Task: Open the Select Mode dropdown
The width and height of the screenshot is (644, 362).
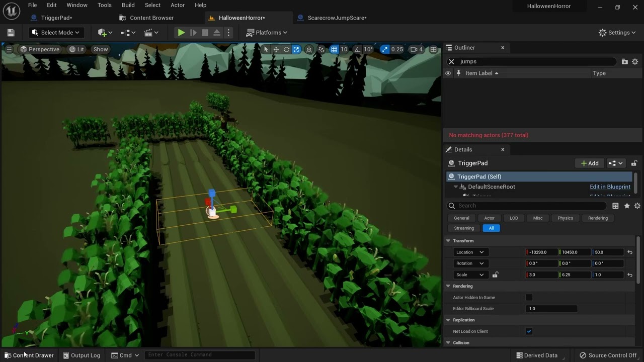Action: point(56,33)
